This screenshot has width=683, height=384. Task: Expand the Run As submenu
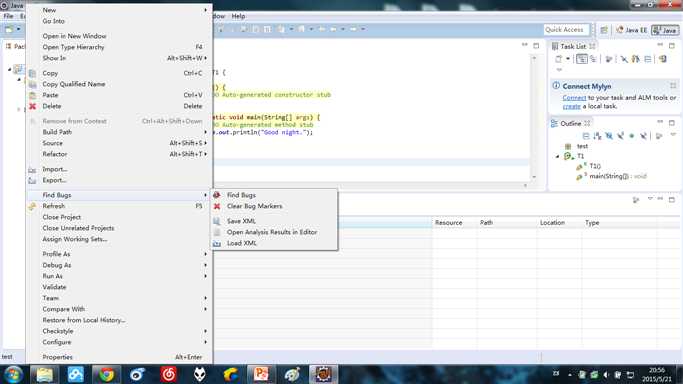pyautogui.click(x=206, y=276)
